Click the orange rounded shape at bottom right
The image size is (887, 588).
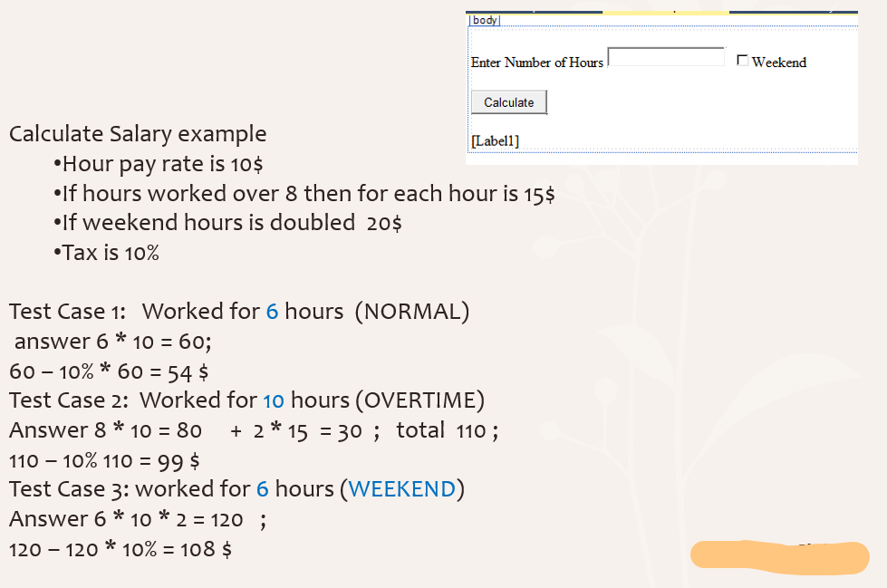click(778, 557)
